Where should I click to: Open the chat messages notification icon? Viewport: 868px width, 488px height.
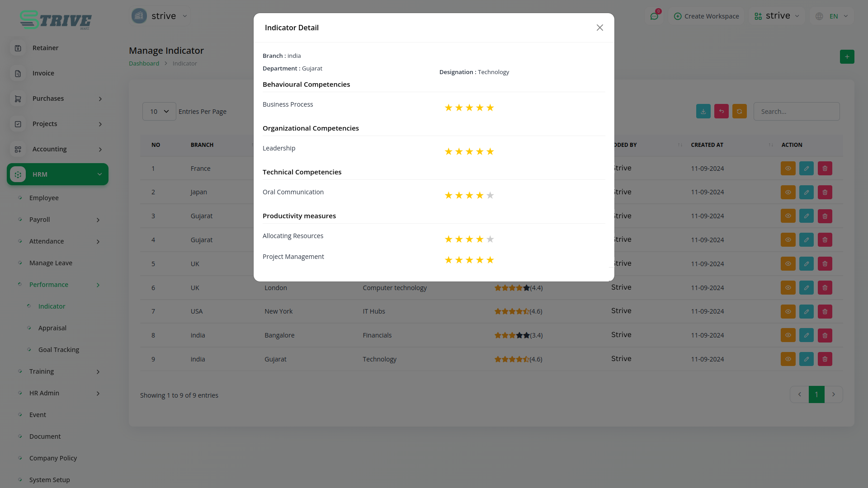point(654,16)
